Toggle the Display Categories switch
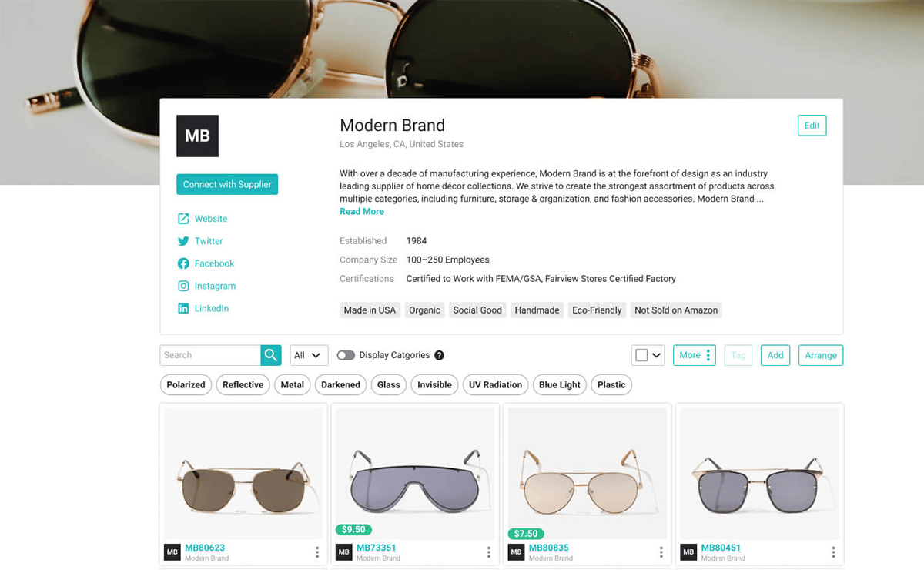The width and height of the screenshot is (924, 570). 346,355
